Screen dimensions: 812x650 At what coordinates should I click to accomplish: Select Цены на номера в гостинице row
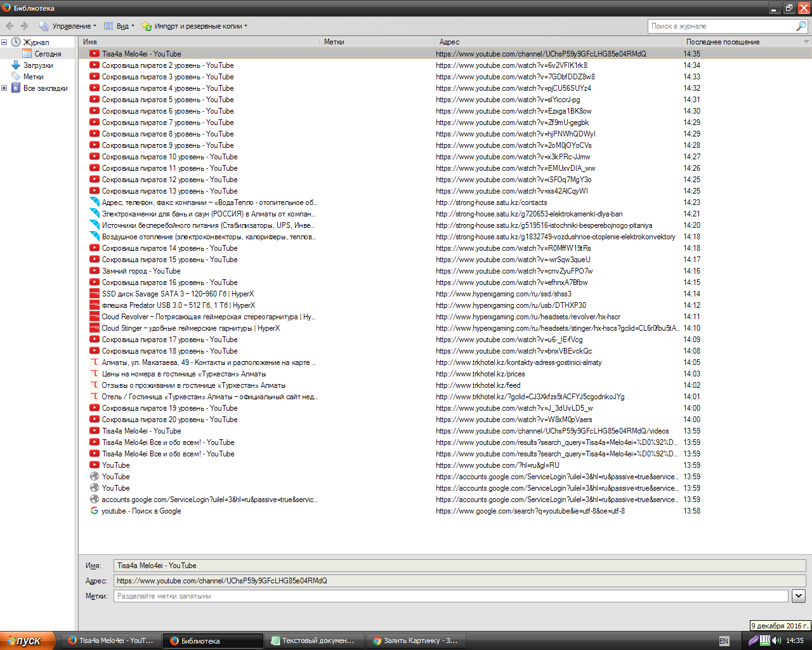(x=445, y=374)
